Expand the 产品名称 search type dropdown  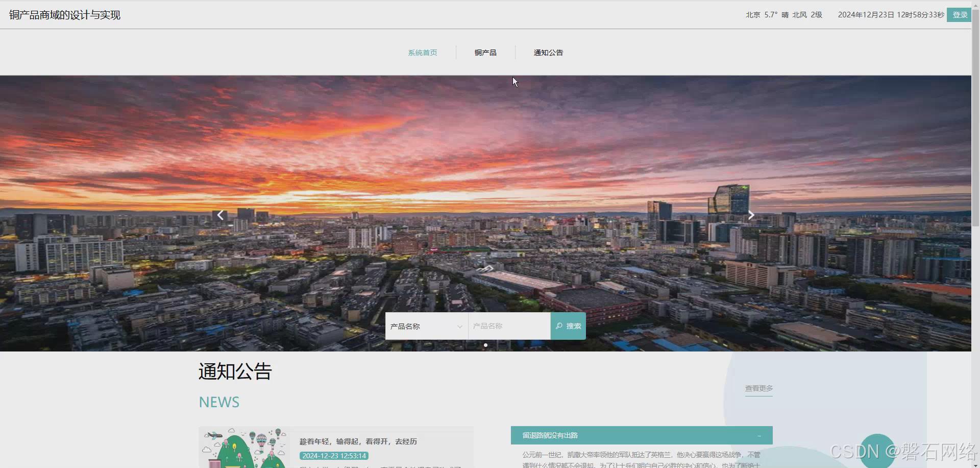click(x=427, y=326)
